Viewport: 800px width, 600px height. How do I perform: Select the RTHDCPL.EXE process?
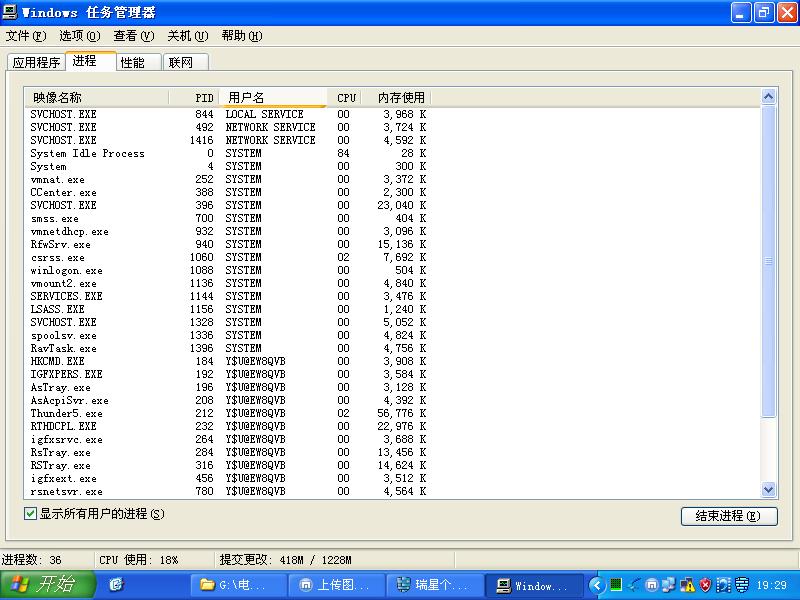(x=229, y=427)
